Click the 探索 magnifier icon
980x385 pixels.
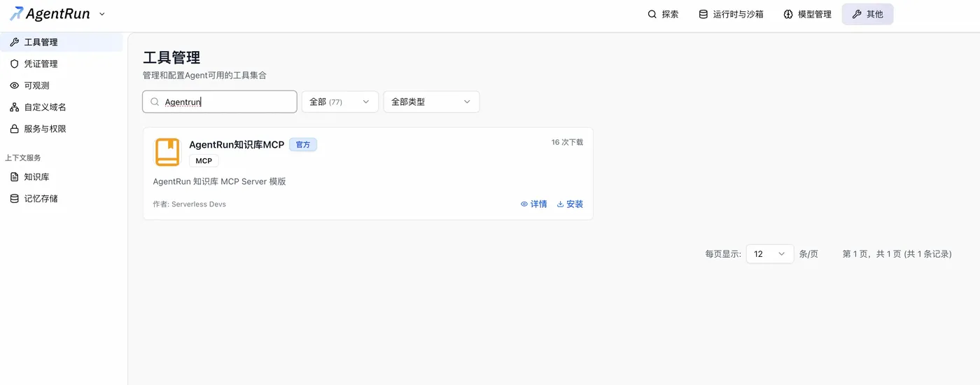click(x=652, y=14)
